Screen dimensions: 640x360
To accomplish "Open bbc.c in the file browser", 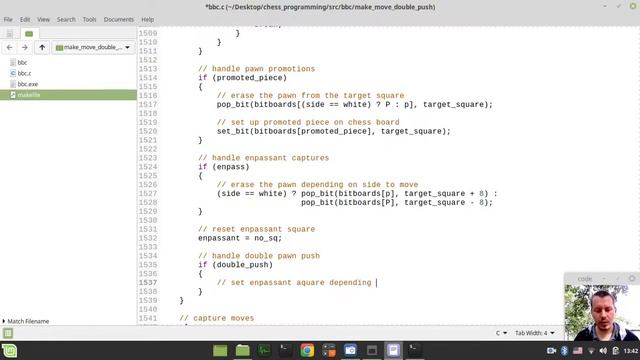I will (x=24, y=73).
